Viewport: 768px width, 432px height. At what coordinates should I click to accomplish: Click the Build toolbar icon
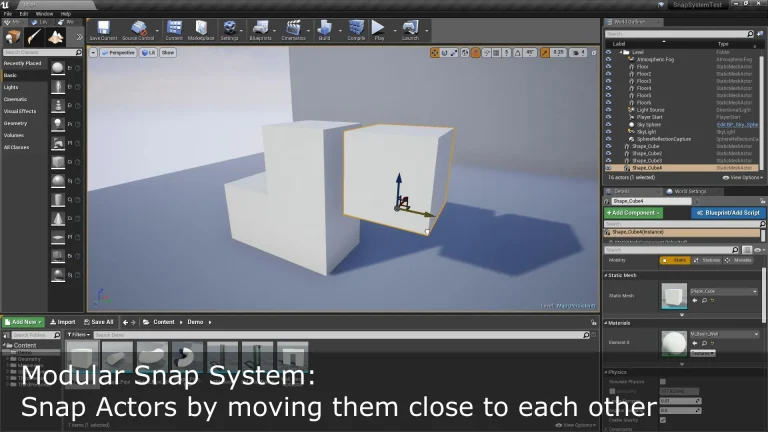pos(324,29)
